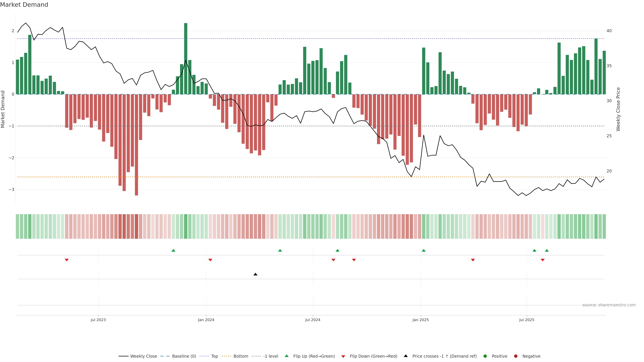
Task: Click the first green flip-up triangle marker
Action: click(x=173, y=251)
